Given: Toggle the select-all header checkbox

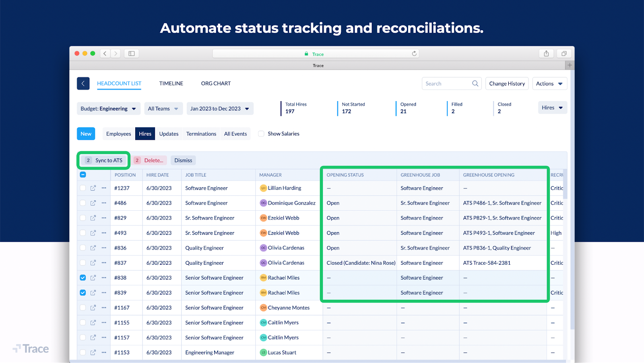Looking at the screenshot, I should 83,175.
